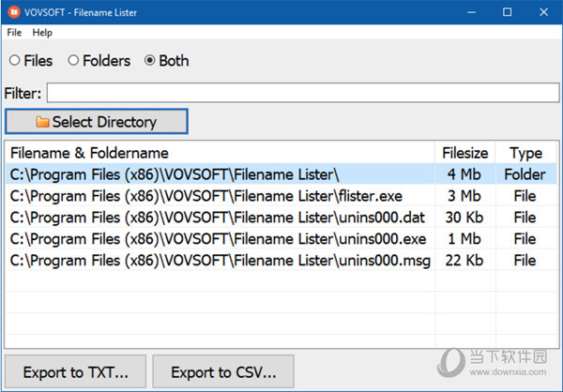Viewport: 563px width, 392px height.
Task: Click the 22 Kb filesize cell
Action: (x=464, y=261)
